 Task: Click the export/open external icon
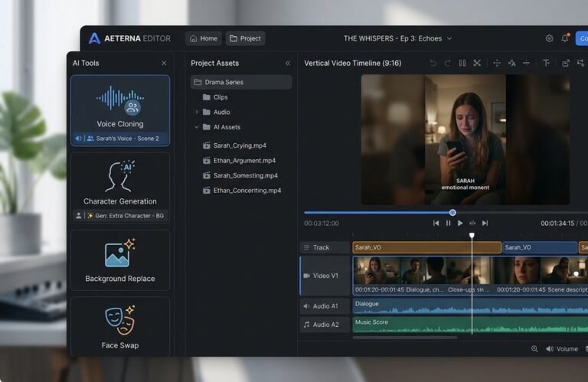tap(566, 63)
